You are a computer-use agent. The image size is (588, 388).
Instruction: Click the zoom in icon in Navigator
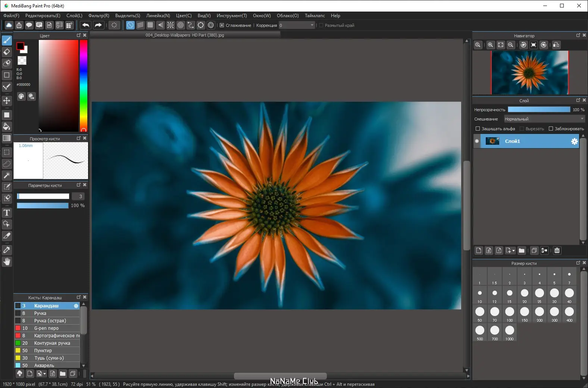490,45
